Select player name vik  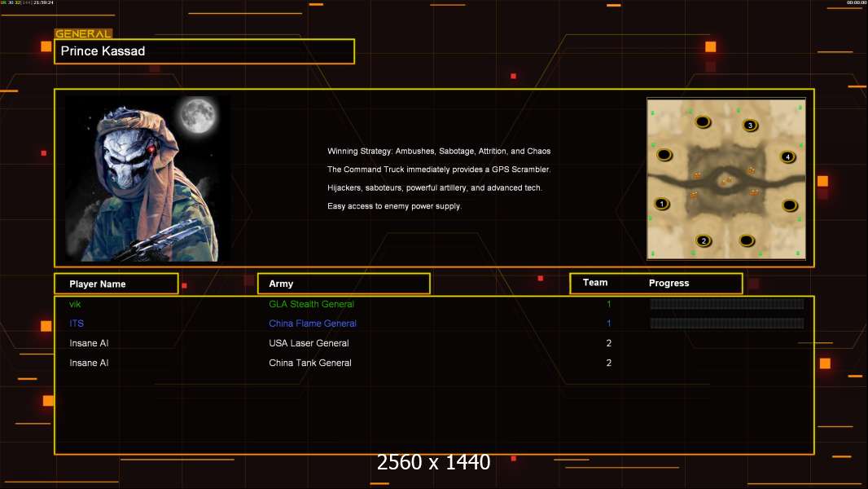point(75,304)
